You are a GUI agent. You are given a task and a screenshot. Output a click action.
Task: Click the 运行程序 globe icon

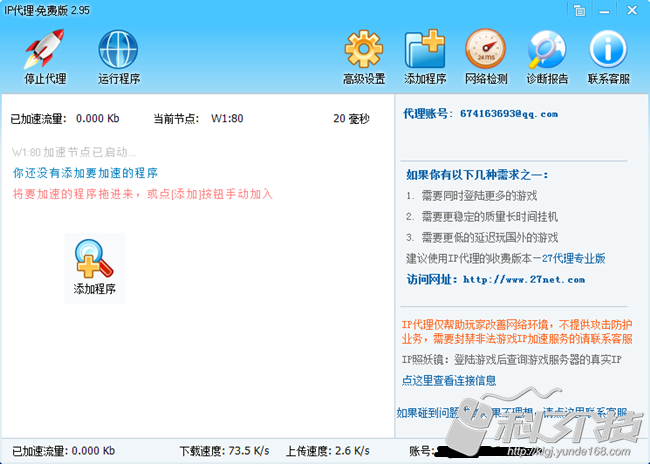(x=118, y=49)
